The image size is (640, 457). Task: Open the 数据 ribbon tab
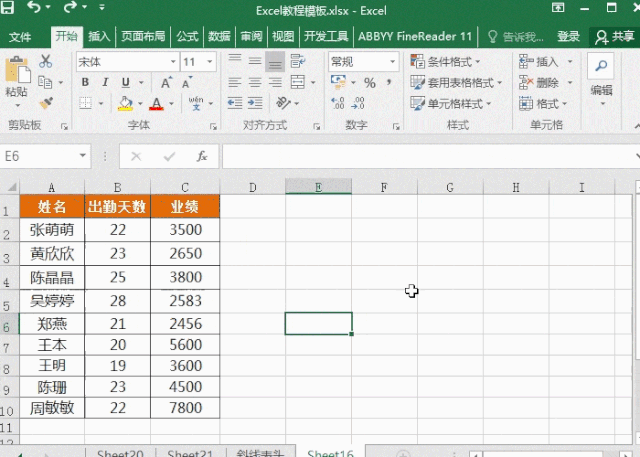tap(219, 37)
